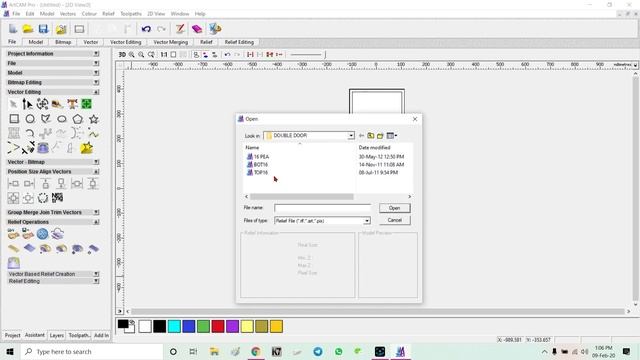Select the red colour swatch
640x360 pixels.
point(218,326)
